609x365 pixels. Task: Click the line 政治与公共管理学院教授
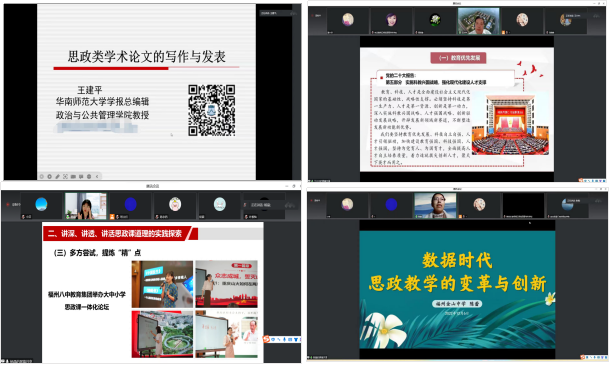102,115
